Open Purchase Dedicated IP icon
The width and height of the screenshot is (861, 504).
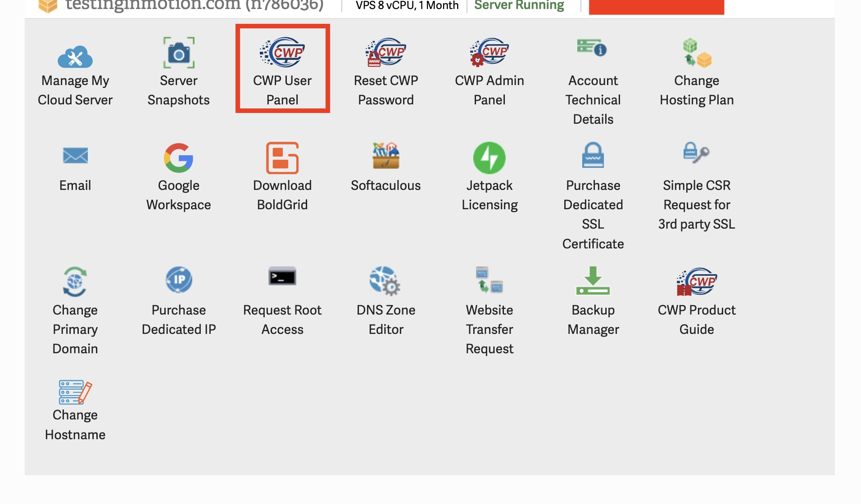pos(179,279)
